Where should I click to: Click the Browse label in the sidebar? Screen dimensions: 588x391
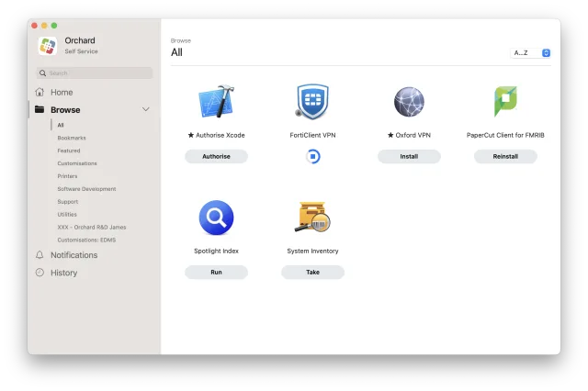pos(65,110)
